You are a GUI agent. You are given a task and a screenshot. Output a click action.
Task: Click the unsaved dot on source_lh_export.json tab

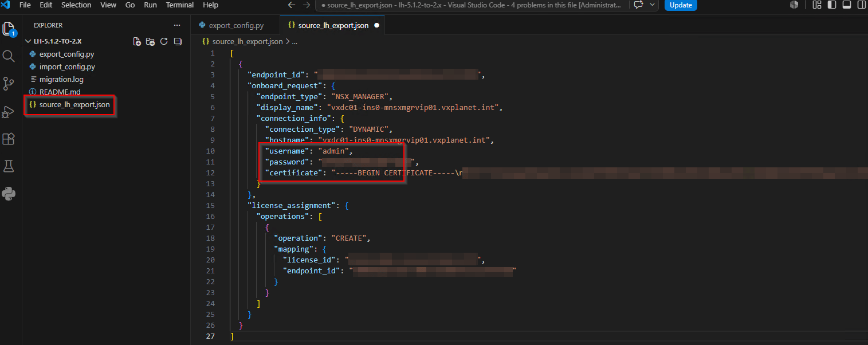376,25
